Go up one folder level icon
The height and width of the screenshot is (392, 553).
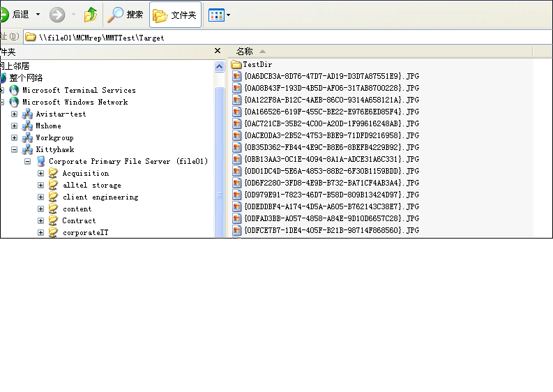coord(91,15)
